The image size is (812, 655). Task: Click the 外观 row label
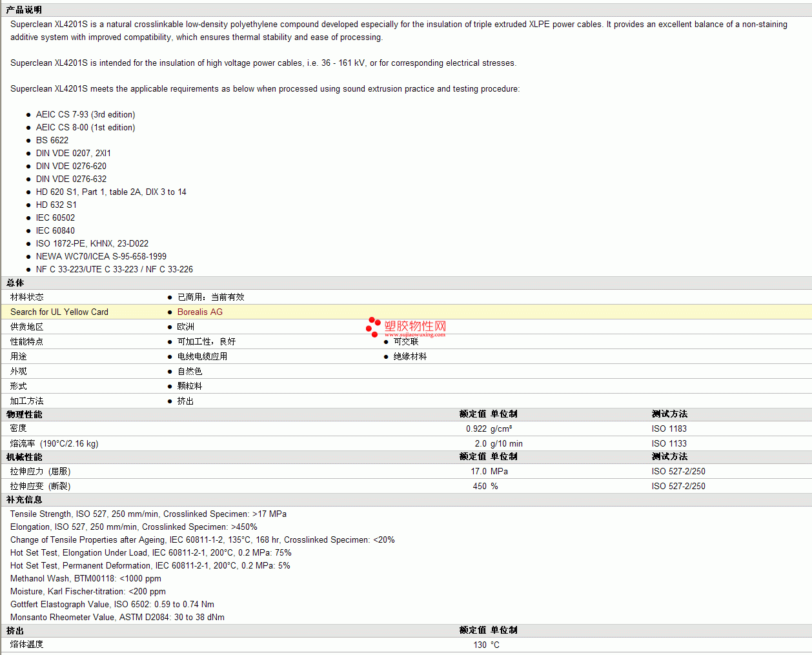pyautogui.click(x=19, y=371)
